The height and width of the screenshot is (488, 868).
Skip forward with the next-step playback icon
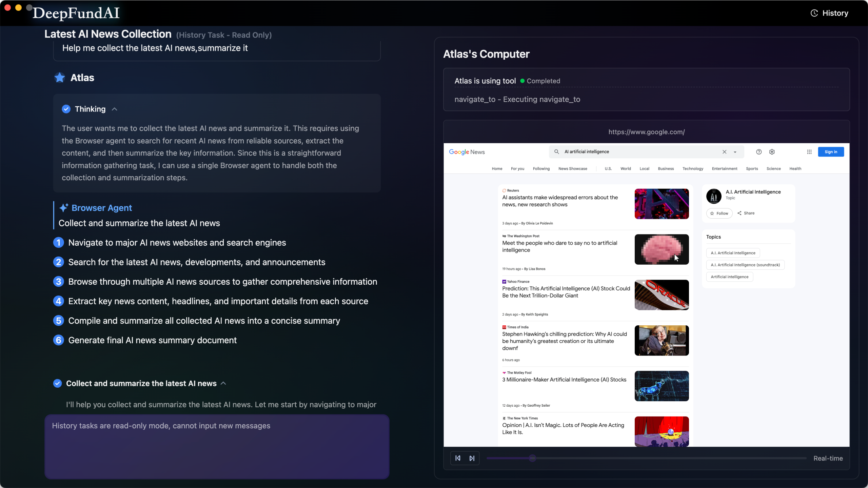(x=472, y=458)
